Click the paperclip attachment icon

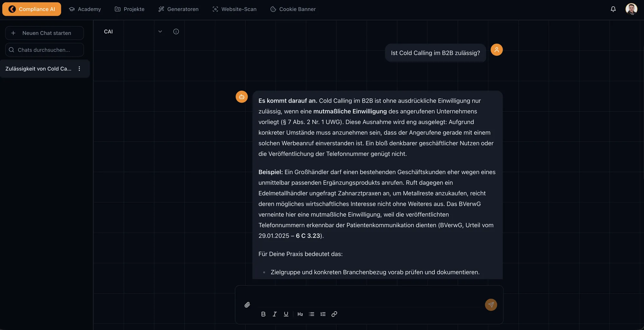(247, 305)
